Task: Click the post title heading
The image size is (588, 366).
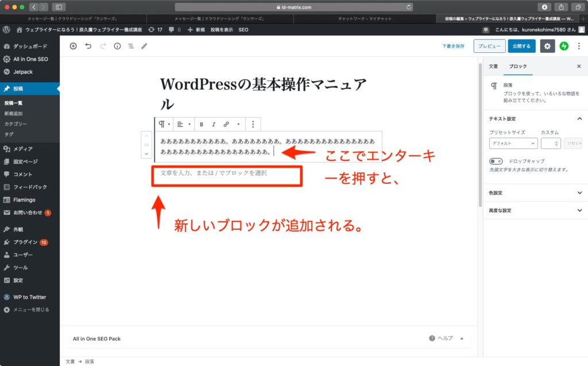Action: point(263,94)
